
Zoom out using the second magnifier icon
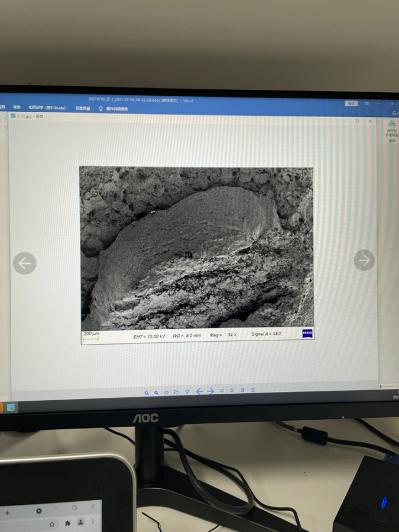coord(157,392)
